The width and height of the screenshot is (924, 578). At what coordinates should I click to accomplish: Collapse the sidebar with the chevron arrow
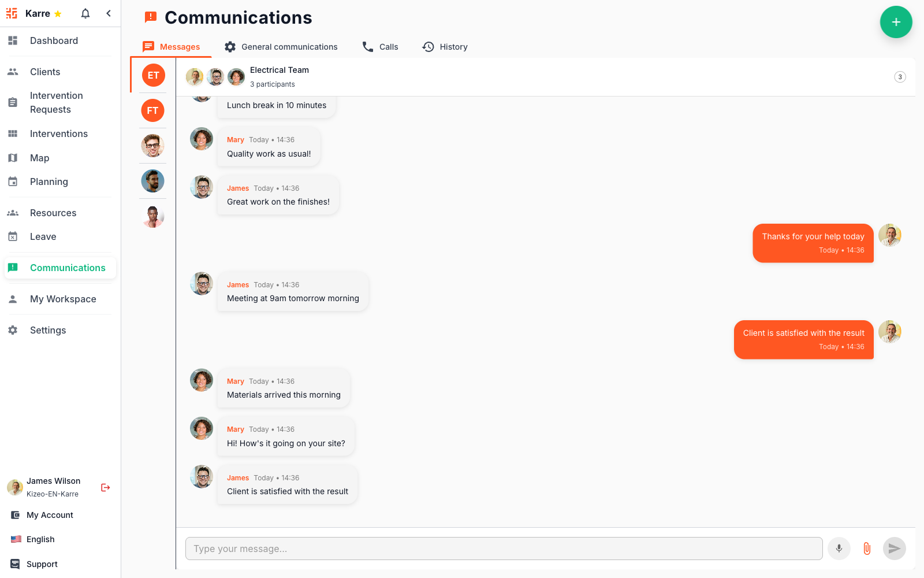(109, 13)
